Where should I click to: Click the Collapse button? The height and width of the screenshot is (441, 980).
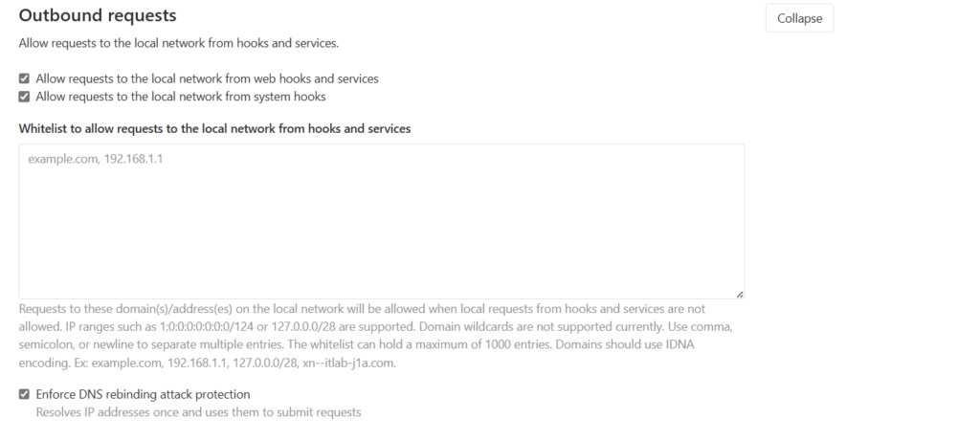799,18
